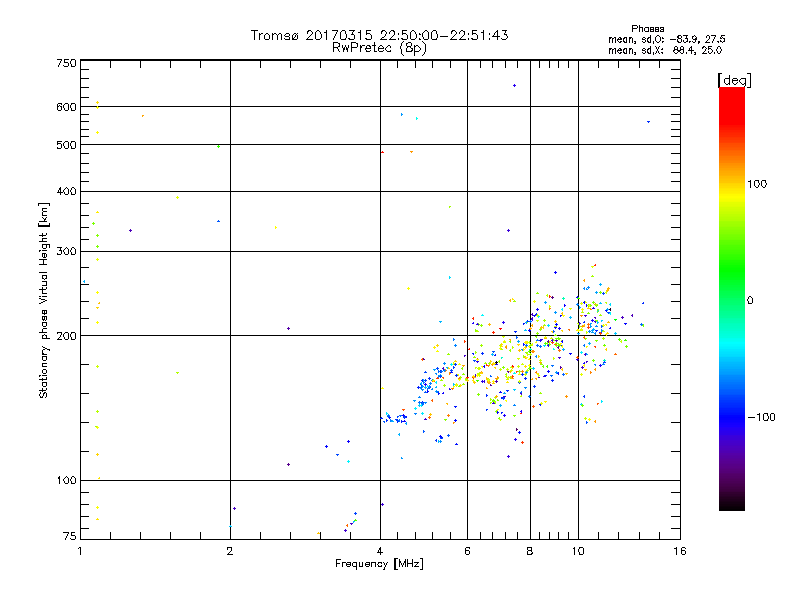Click the y-axis tick label '750'
The height and width of the screenshot is (600, 800).
(x=66, y=63)
